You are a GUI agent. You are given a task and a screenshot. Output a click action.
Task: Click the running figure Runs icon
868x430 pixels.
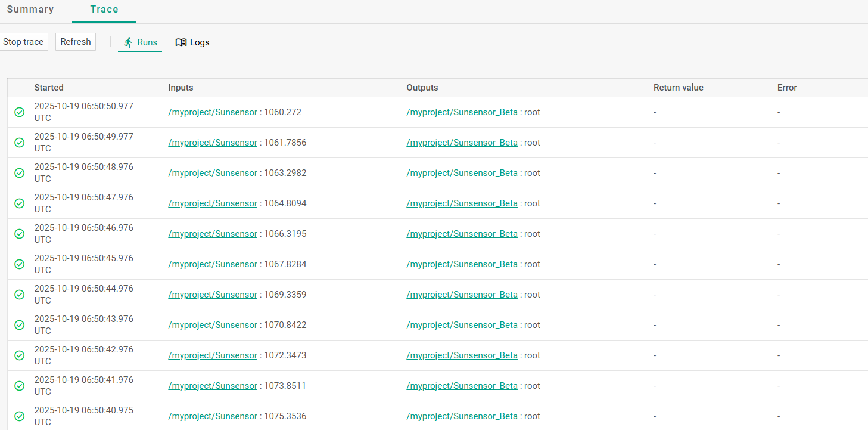click(128, 42)
